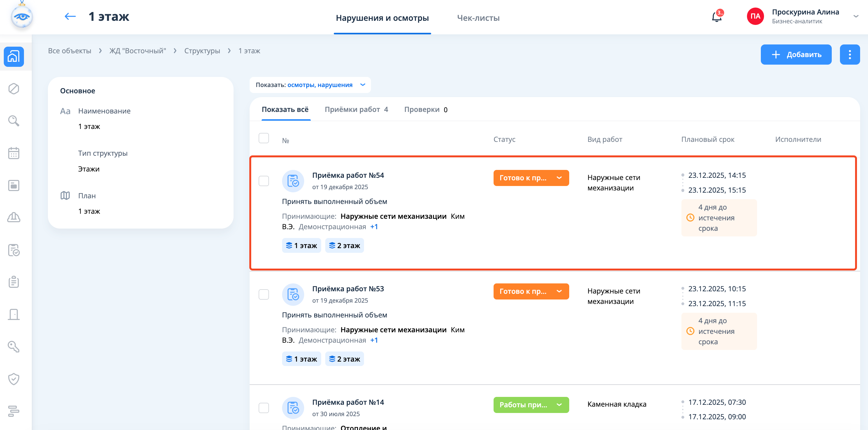Open the ЖД "Восточный" breadcrumb link
Image resolution: width=868 pixels, height=430 pixels.
click(x=137, y=51)
